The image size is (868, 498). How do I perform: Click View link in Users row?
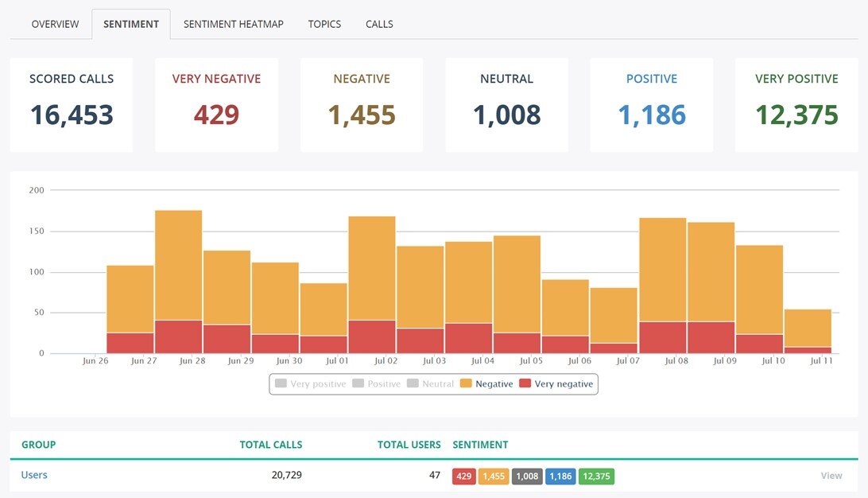831,476
